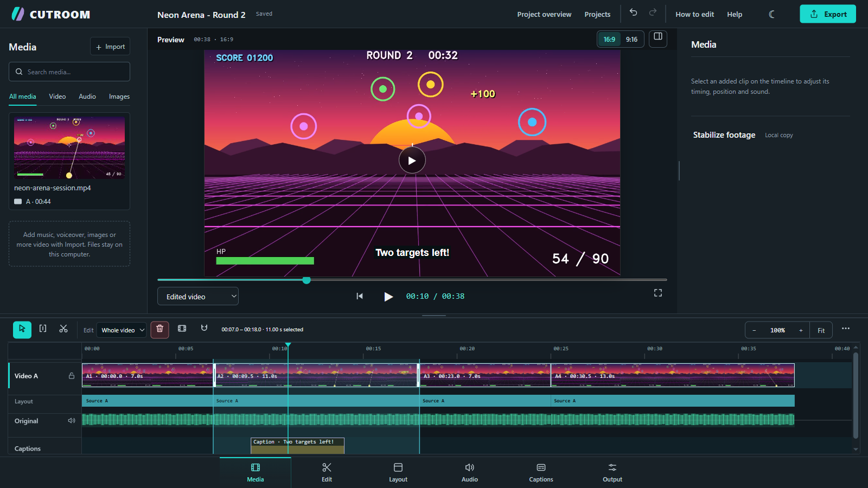The width and height of the screenshot is (868, 488).
Task: Redo the last action
Action: 653,12
